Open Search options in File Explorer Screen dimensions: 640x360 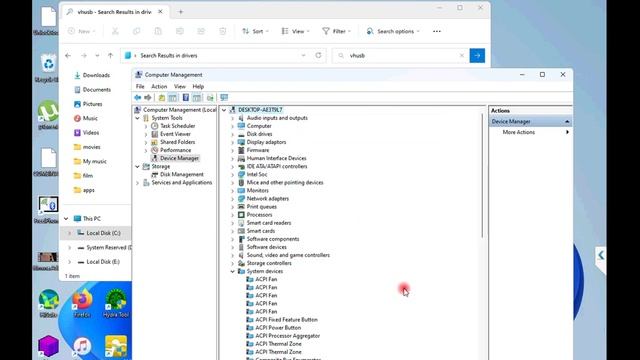click(x=393, y=31)
